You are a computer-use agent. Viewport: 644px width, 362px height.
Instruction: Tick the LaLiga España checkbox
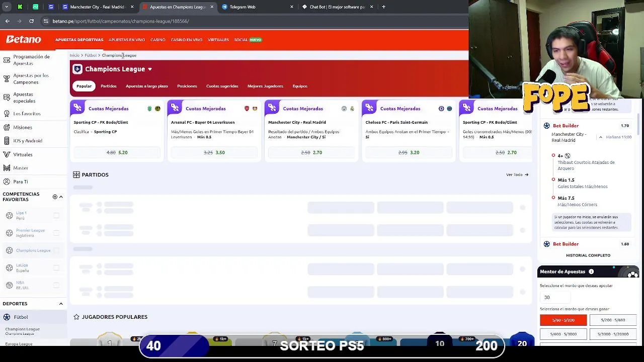(x=56, y=268)
